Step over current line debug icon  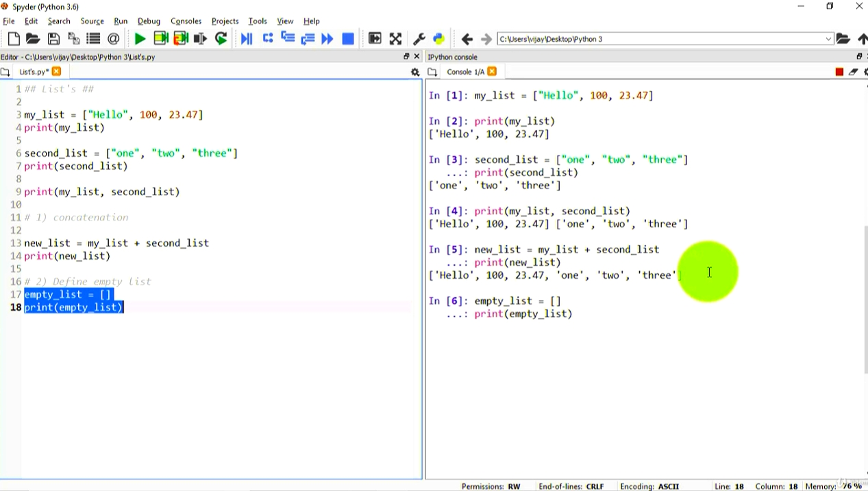coord(268,39)
